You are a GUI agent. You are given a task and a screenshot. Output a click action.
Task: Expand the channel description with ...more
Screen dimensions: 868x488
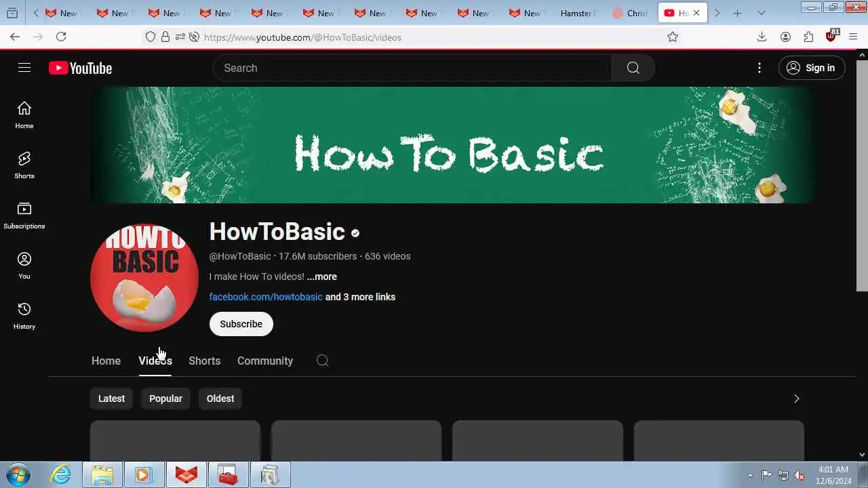pyautogui.click(x=321, y=277)
